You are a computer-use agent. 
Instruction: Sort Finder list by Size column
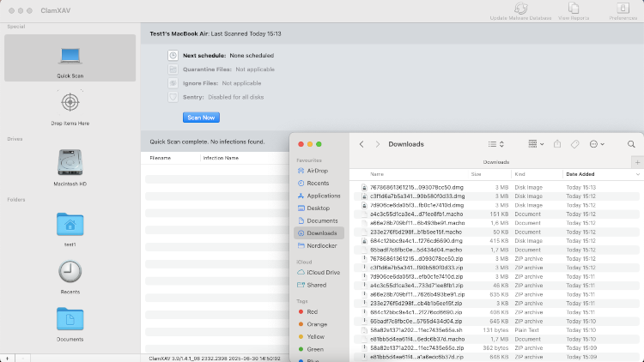[x=476, y=174]
